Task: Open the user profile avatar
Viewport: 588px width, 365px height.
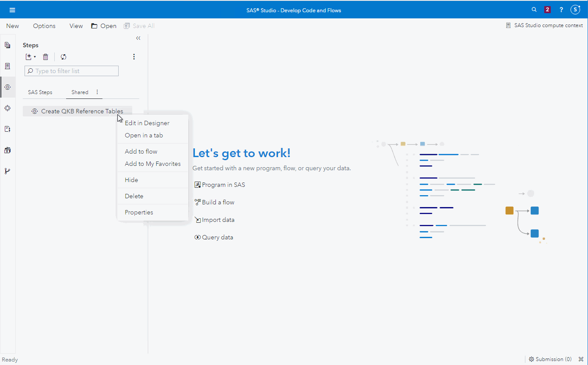Action: point(575,10)
